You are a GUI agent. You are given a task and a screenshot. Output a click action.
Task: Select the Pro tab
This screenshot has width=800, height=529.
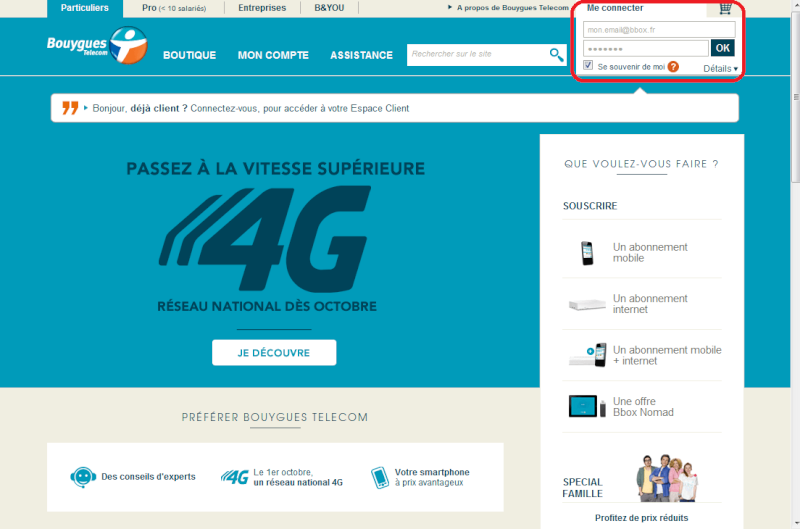(x=174, y=8)
